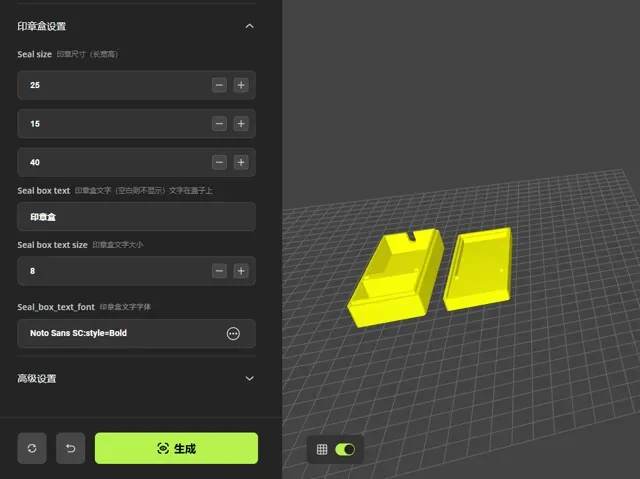The height and width of the screenshot is (479, 640).
Task: Open the Noto Sans SC font selector
Action: 136,333
